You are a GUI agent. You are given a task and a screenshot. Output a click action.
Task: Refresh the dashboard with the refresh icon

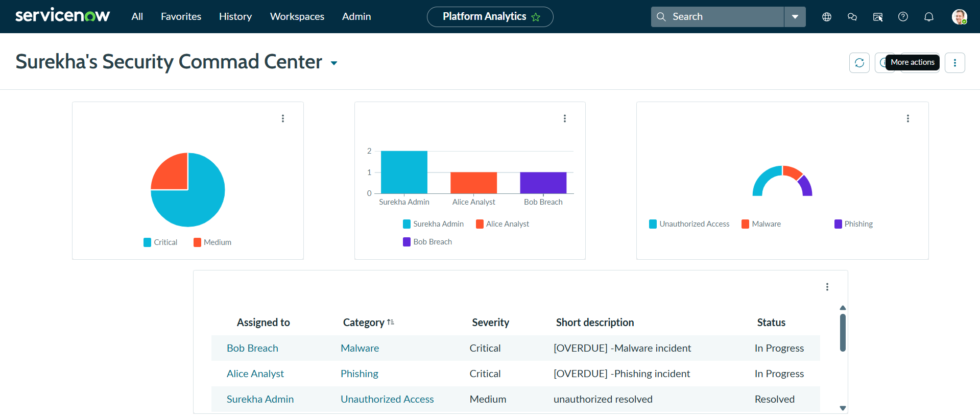pos(859,63)
